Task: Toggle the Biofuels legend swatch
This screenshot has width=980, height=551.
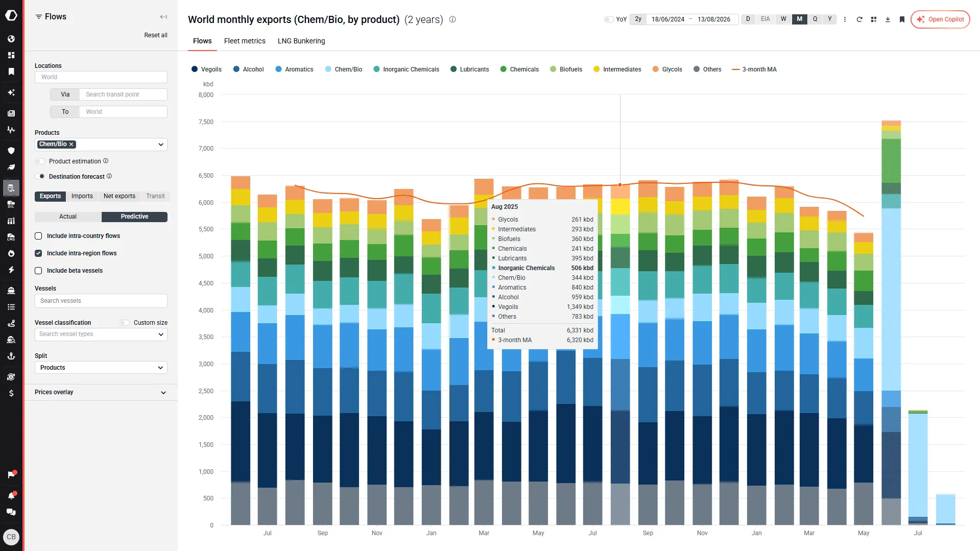Action: (x=553, y=69)
